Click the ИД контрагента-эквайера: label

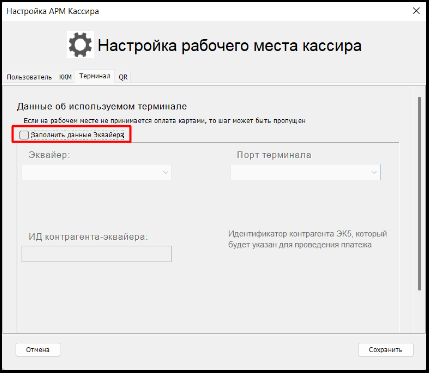pyautogui.click(x=88, y=237)
